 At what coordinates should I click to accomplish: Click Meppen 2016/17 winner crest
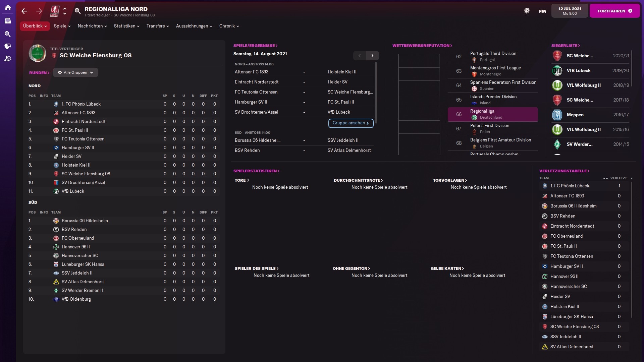[557, 115]
